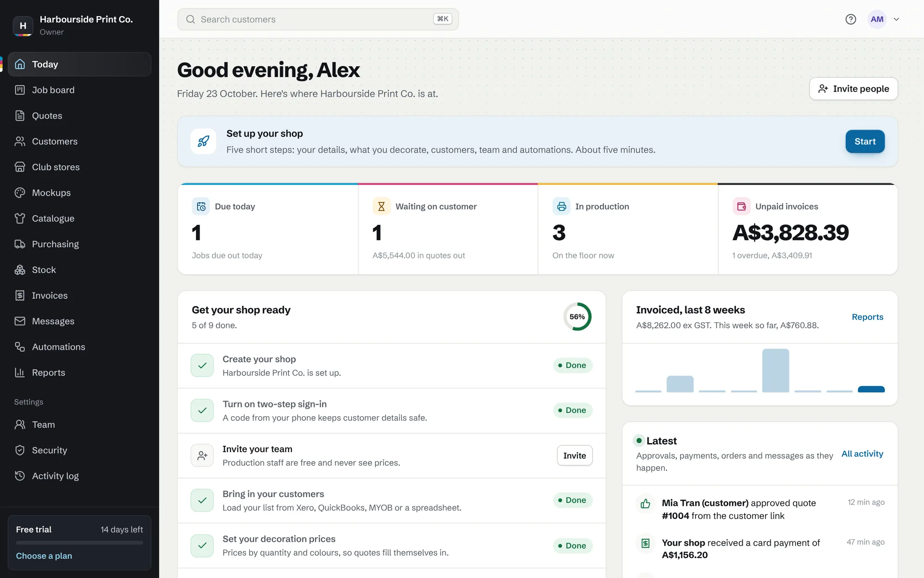Toggle Bring in your customers checkmark
Screen dimensions: 924x578
click(x=202, y=500)
